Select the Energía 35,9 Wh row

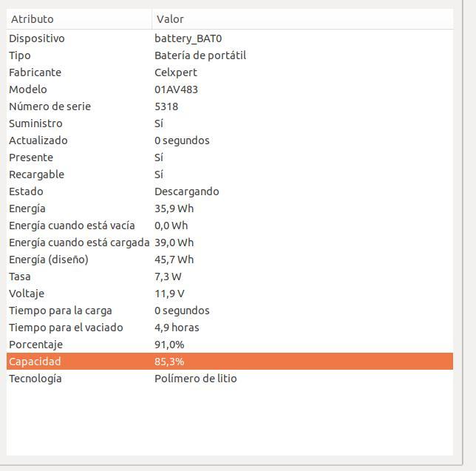230,209
